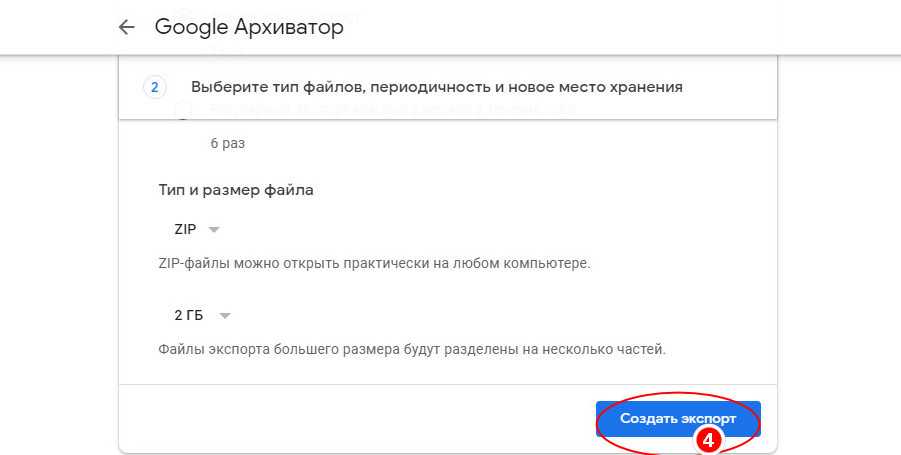Click the '6 раз' label
The height and width of the screenshot is (455, 901).
227,143
